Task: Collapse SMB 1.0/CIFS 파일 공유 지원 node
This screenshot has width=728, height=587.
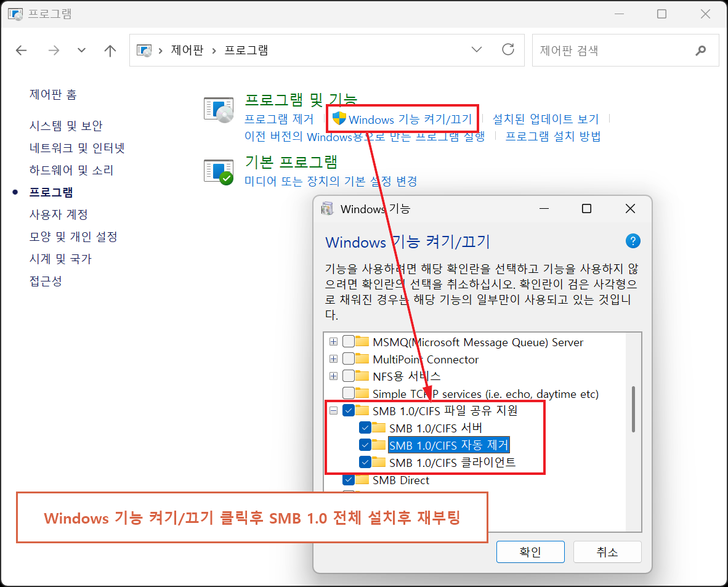Action: click(x=333, y=410)
